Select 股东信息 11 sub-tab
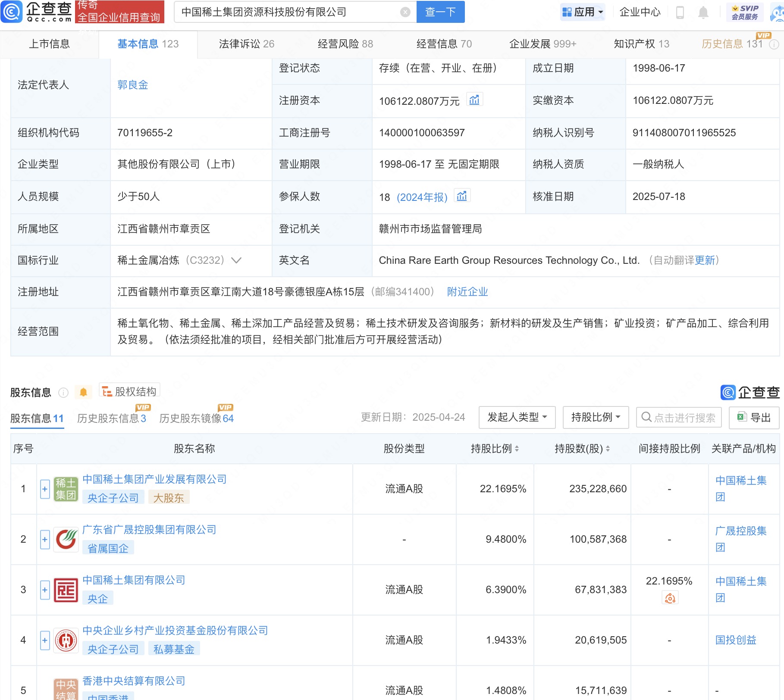 (x=37, y=418)
